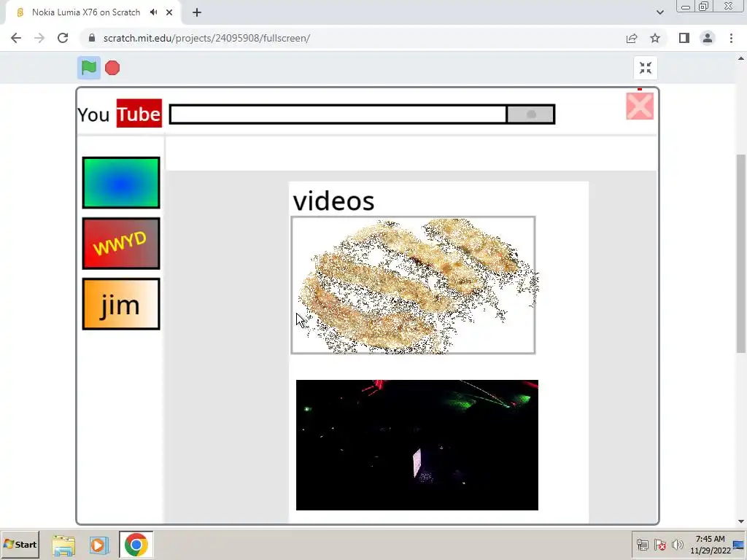747x560 pixels.
Task: Close the YouTube app with pink X
Action: coord(639,106)
